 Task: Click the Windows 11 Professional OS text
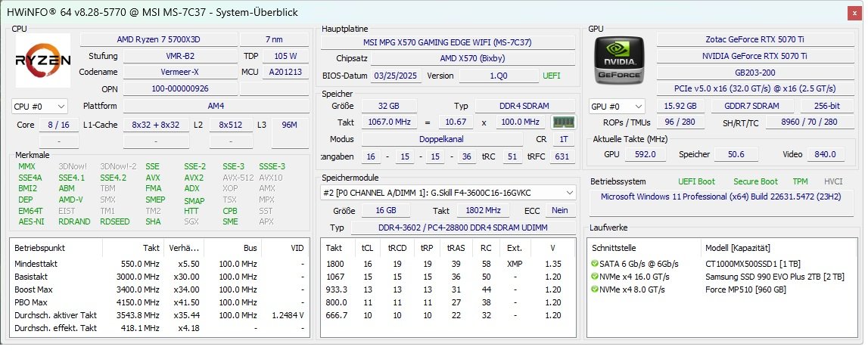[720, 197]
